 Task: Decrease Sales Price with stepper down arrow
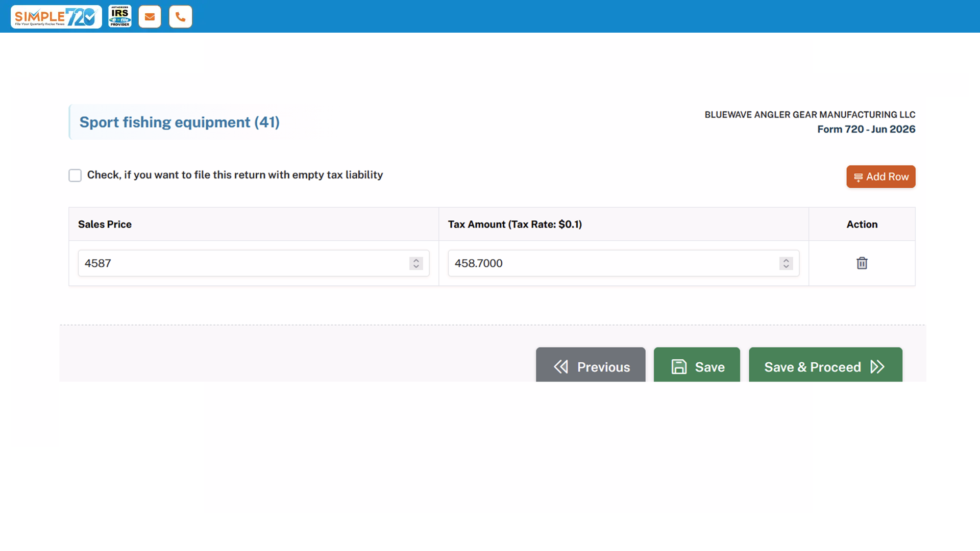416,266
